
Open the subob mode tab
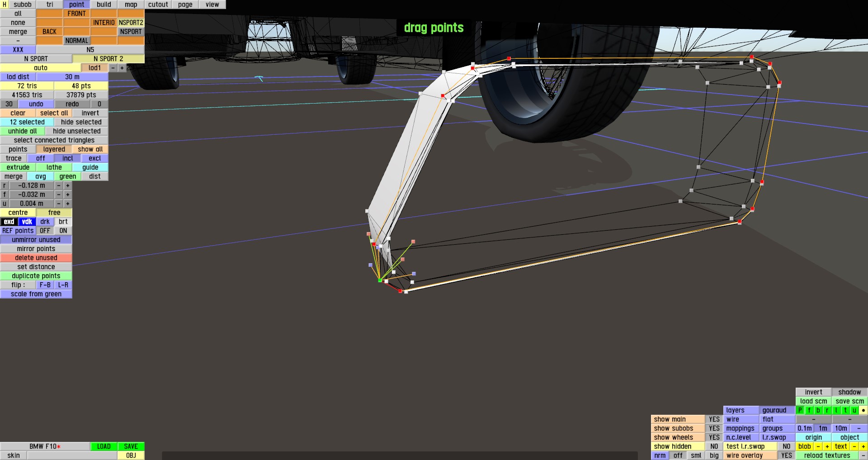(x=23, y=5)
